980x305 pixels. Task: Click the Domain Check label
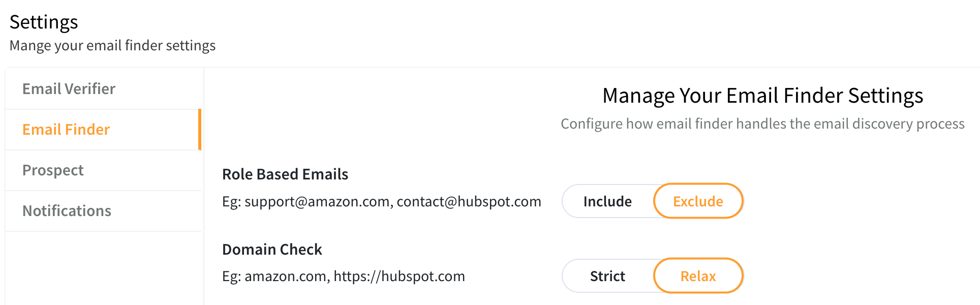pyautogui.click(x=272, y=249)
